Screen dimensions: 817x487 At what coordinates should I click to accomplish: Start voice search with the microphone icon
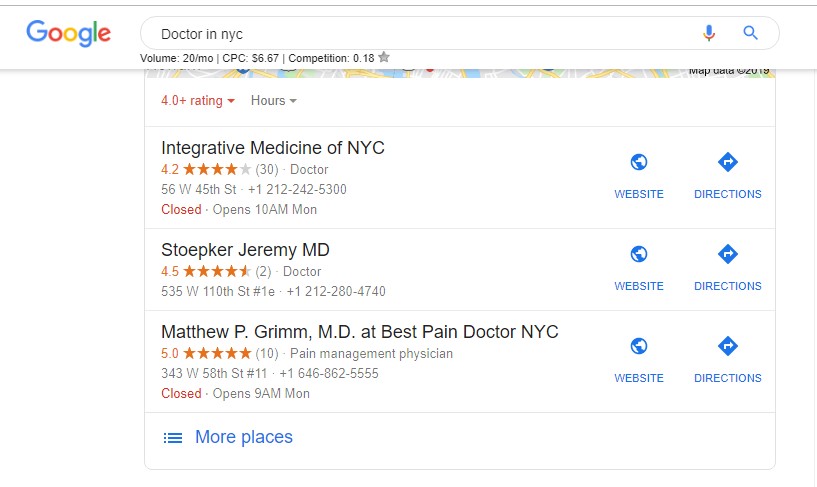(x=709, y=33)
